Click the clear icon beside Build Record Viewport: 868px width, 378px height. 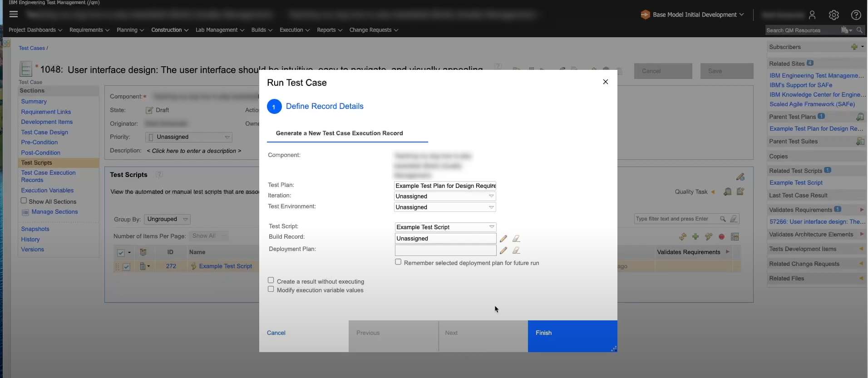point(516,239)
